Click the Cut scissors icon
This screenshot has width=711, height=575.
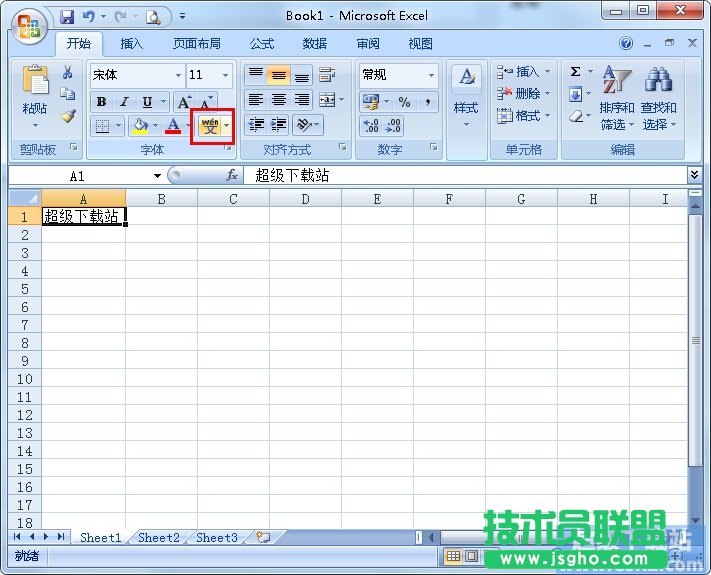point(68,73)
